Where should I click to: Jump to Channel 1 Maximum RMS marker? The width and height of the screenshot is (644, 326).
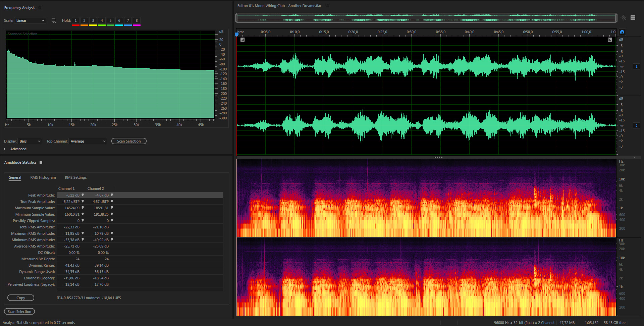pyautogui.click(x=83, y=233)
